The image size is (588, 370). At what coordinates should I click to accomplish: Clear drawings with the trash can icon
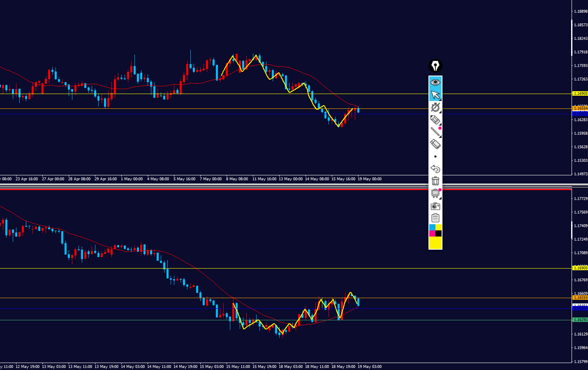435,181
